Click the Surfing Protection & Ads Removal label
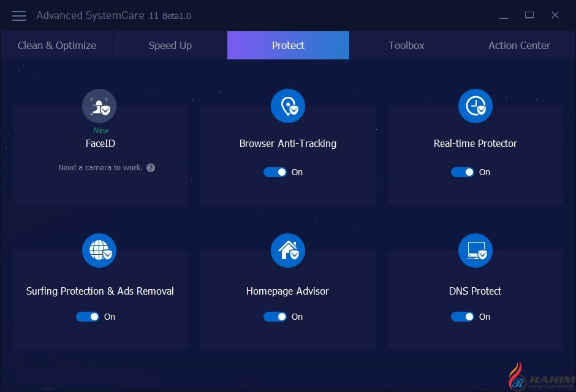 (100, 291)
